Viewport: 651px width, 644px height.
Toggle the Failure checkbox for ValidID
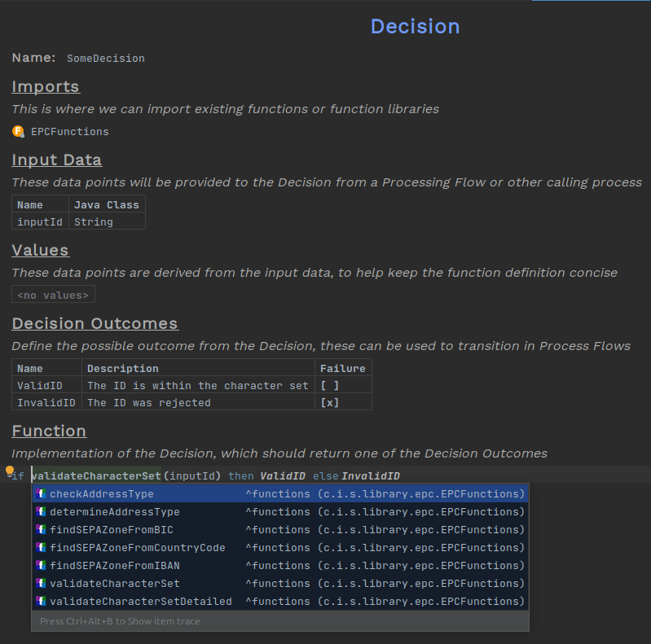pyautogui.click(x=330, y=385)
